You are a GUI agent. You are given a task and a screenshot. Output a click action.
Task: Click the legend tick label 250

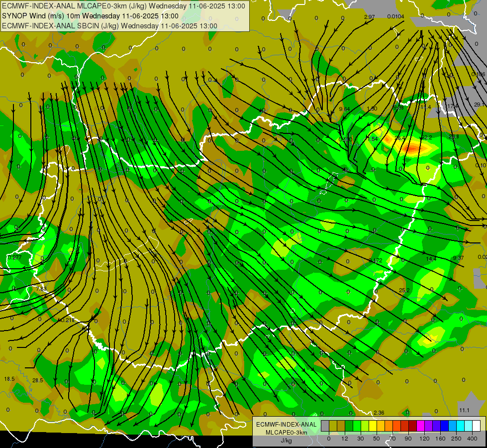pos(456,439)
